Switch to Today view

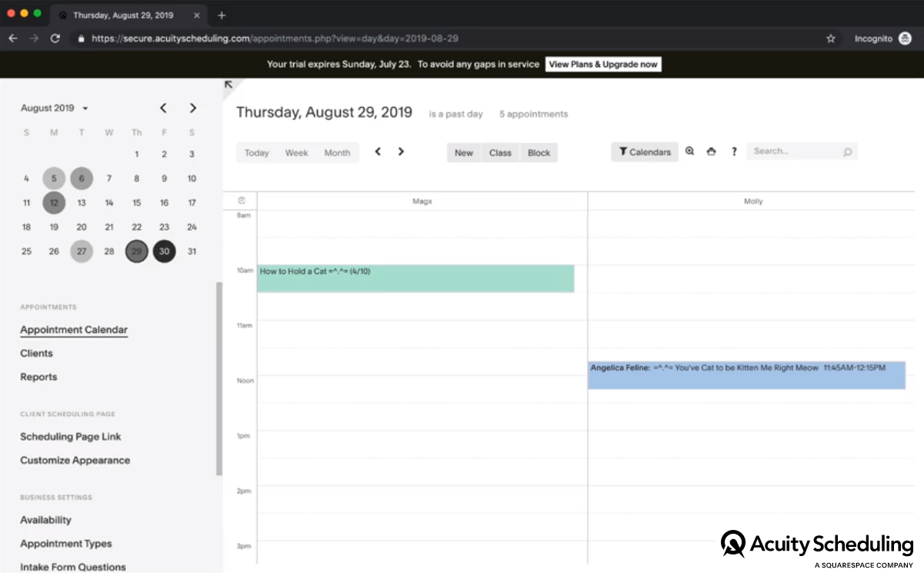point(256,153)
